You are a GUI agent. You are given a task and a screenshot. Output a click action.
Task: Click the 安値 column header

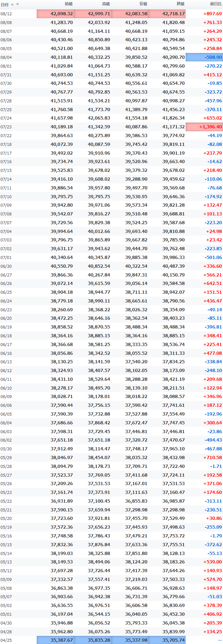point(143,4)
